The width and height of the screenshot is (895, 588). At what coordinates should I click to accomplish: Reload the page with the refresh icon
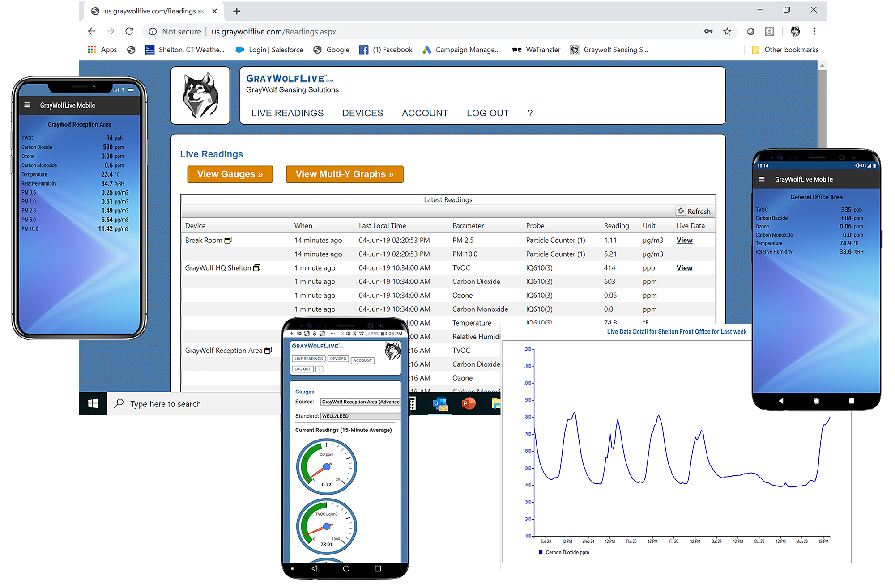coord(129,31)
